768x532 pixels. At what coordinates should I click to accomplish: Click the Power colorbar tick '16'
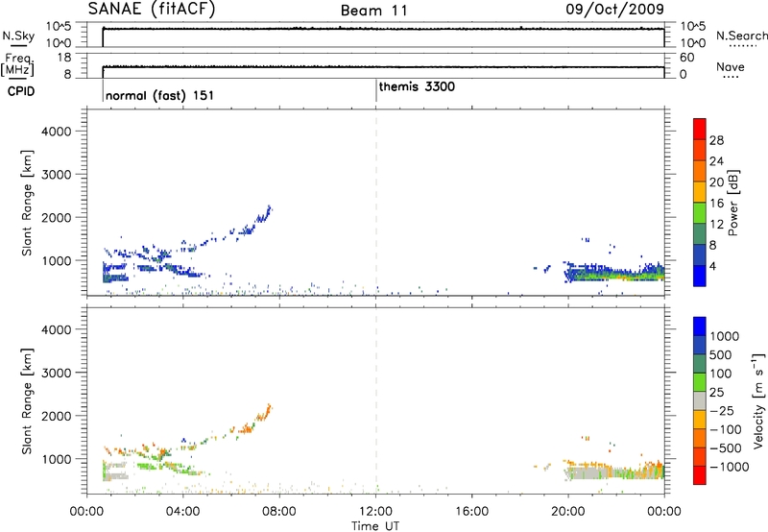coord(716,204)
